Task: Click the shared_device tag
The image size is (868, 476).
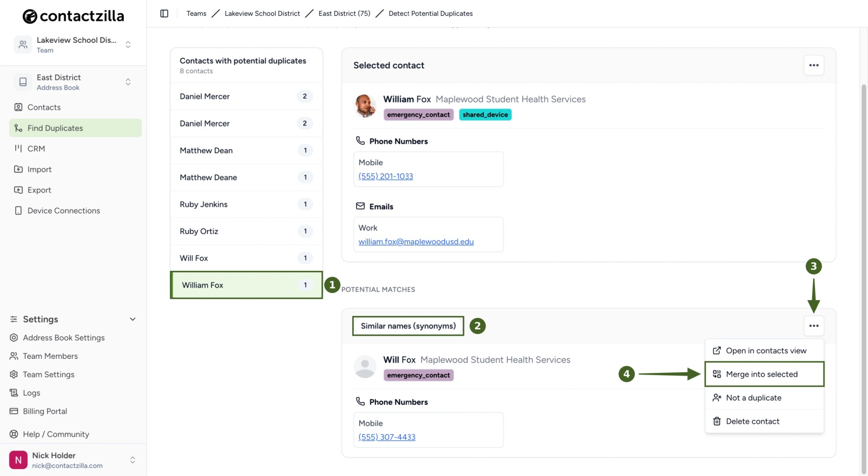Action: coord(486,115)
